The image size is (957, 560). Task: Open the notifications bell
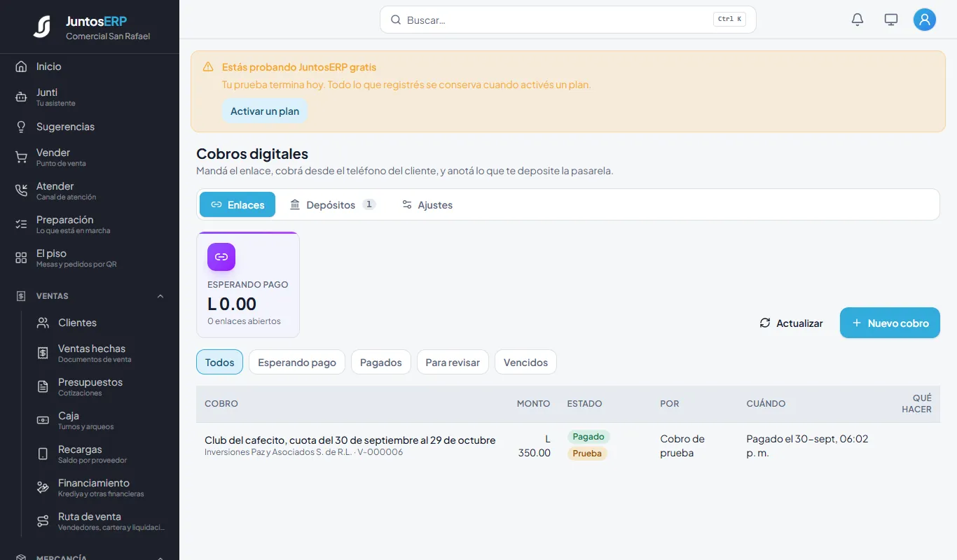[858, 20]
